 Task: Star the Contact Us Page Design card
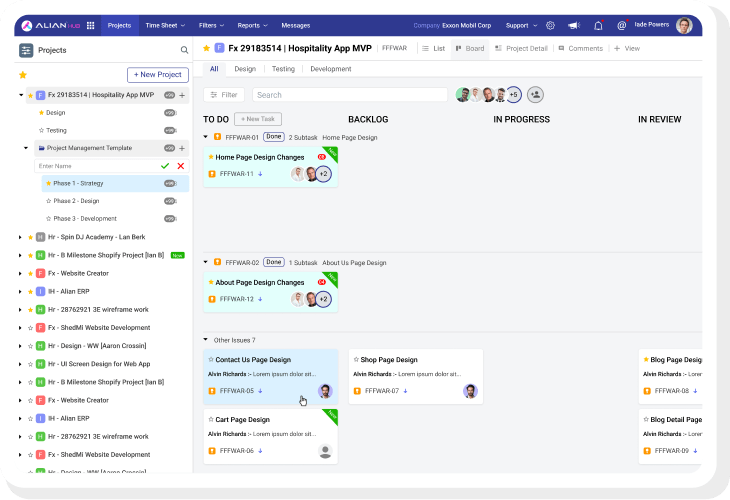point(211,359)
